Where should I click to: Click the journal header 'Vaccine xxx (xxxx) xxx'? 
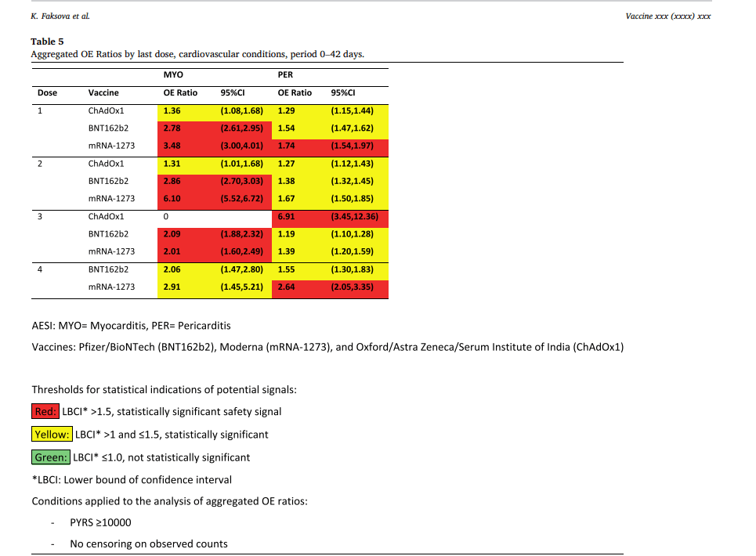pyautogui.click(x=667, y=16)
